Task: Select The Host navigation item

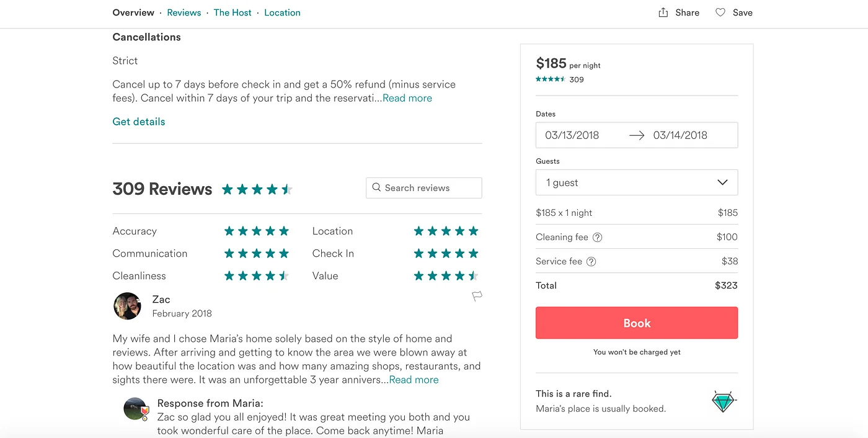Action: click(232, 12)
